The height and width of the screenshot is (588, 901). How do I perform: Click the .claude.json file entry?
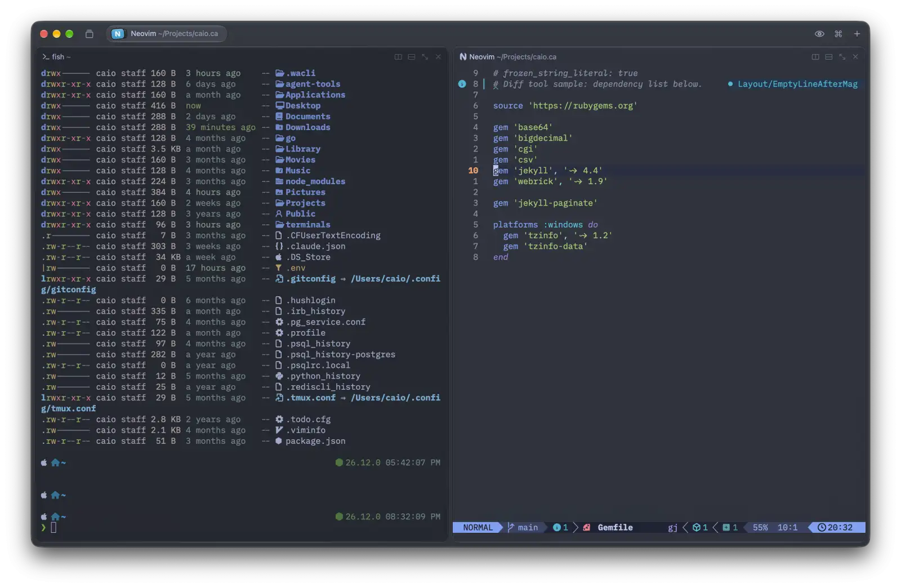[x=310, y=247]
